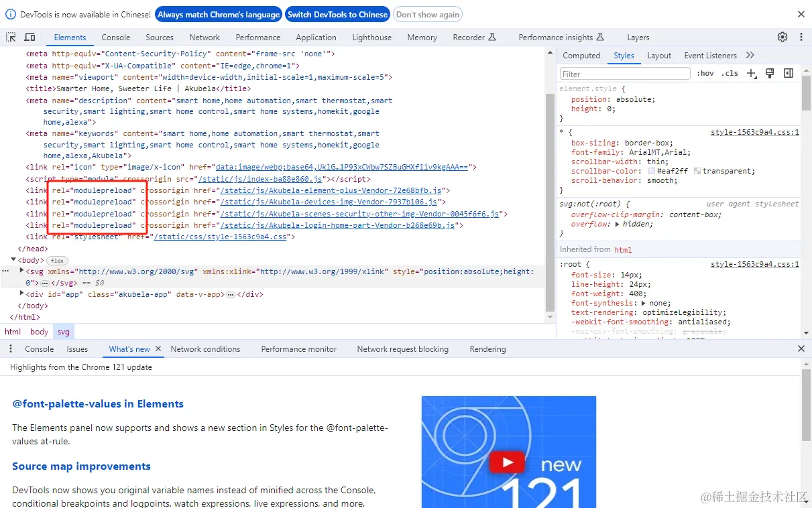
Task: Open the Rendering drawer tab
Action: coord(487,348)
